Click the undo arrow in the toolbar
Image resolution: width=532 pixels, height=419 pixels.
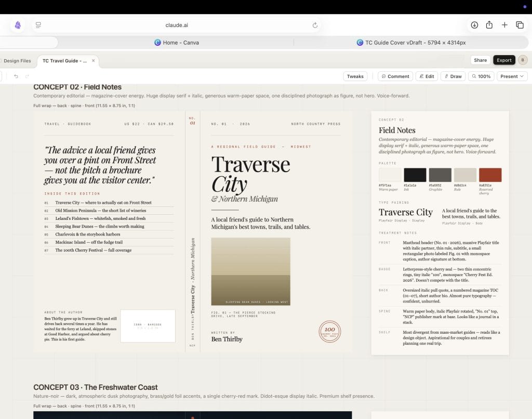(x=16, y=76)
